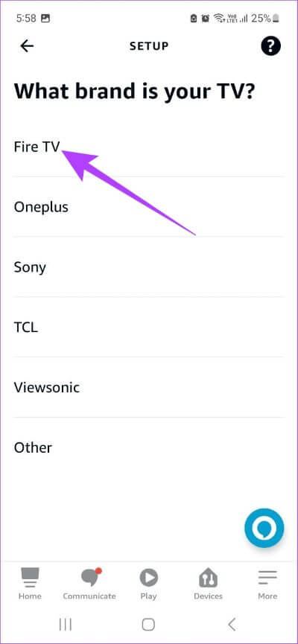Open the Home tab icon
The width and height of the screenshot is (298, 644).
click(30, 578)
